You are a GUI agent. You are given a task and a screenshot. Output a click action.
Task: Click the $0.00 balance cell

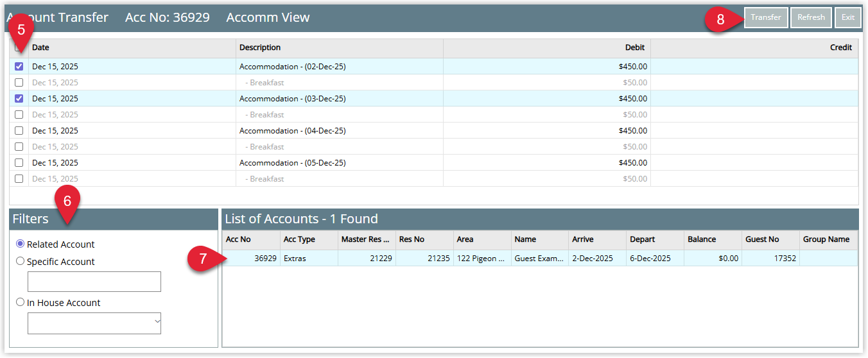click(x=713, y=258)
